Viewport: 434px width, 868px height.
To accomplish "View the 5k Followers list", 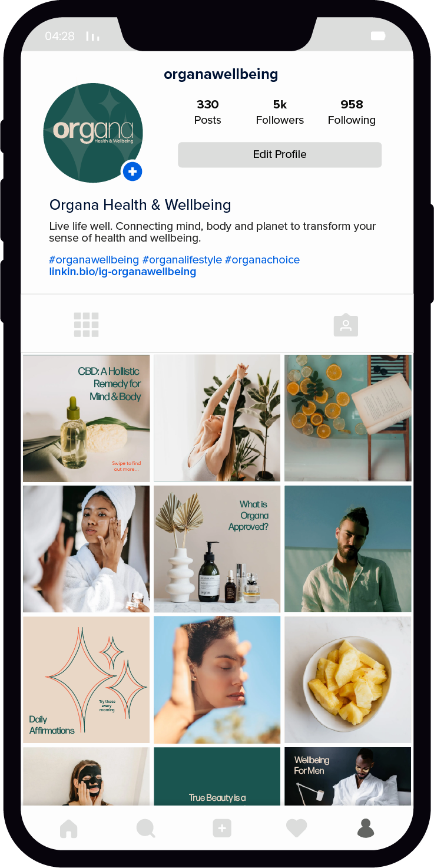I will coord(280,112).
